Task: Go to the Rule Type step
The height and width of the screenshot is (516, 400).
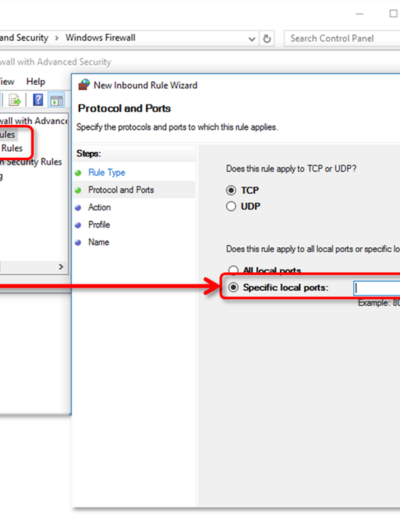Action: pos(107,172)
